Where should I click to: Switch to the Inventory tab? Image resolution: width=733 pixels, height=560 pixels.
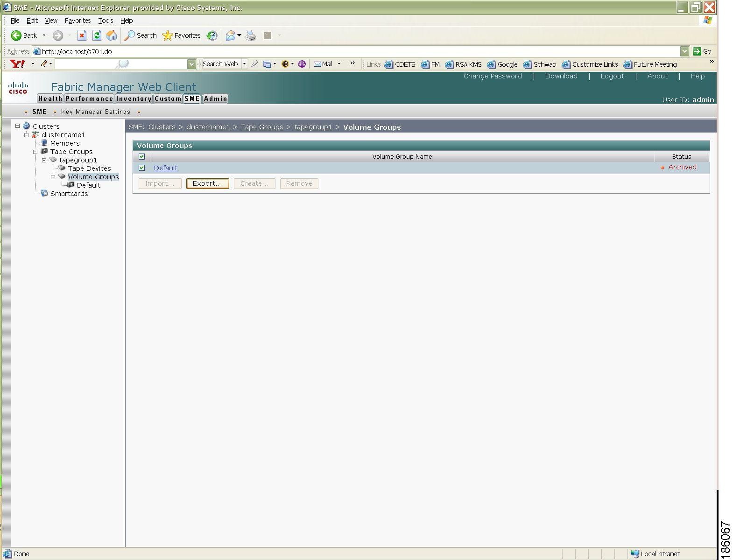point(134,98)
